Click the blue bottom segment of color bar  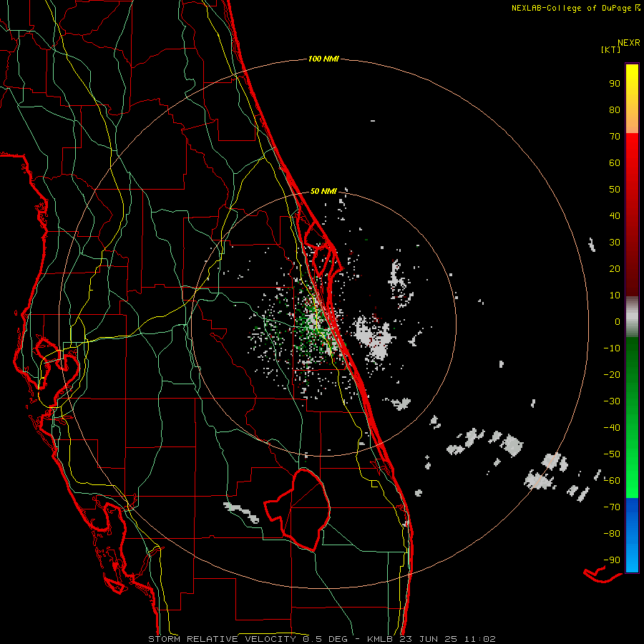(x=632, y=535)
